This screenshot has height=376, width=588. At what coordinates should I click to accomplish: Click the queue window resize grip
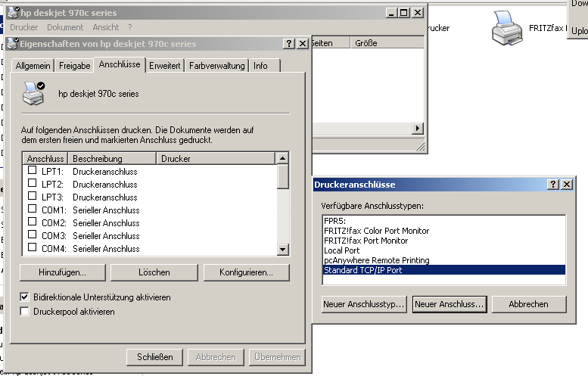click(420, 146)
